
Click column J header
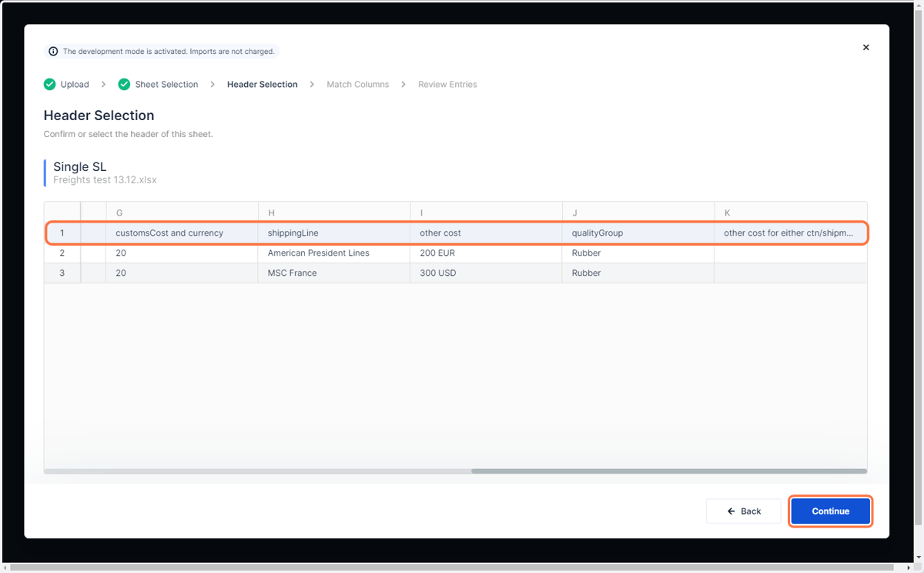pyautogui.click(x=638, y=213)
